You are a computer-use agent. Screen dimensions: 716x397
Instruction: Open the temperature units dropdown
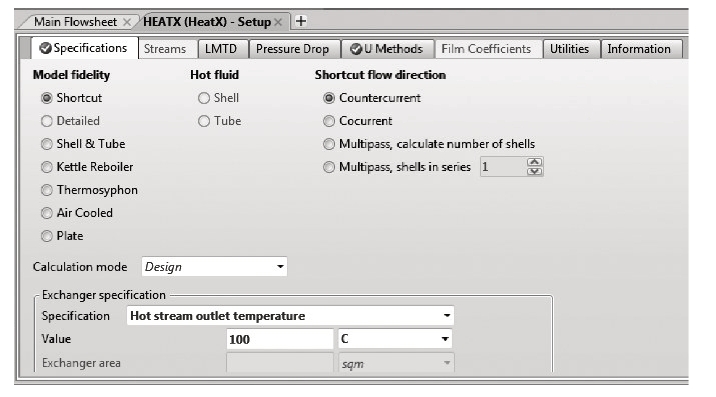pos(395,339)
